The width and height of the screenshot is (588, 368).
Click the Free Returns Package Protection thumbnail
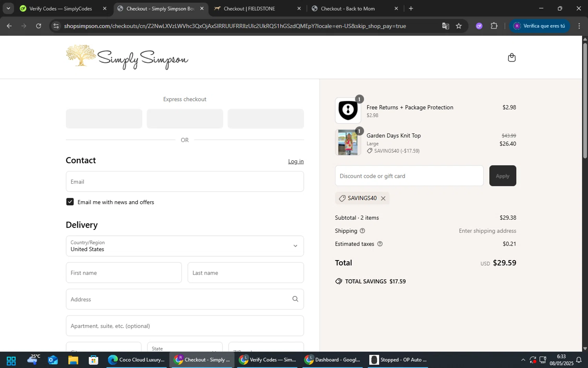348,111
